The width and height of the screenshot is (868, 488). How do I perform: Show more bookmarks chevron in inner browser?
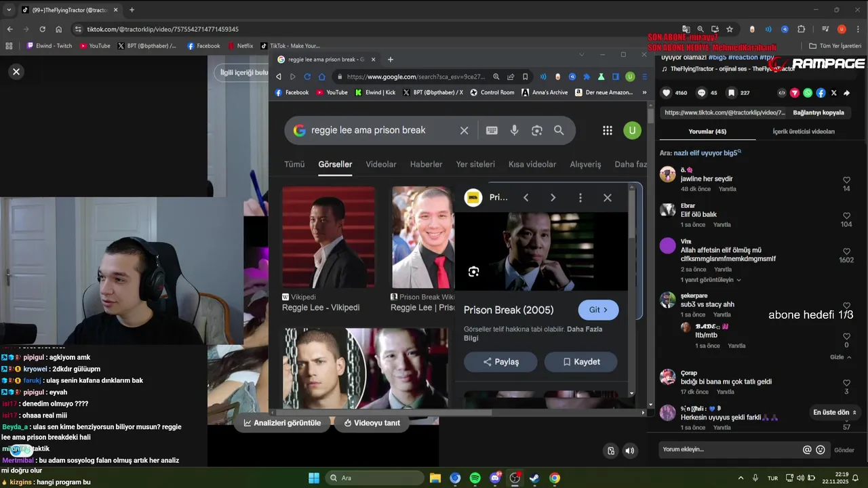pos(644,92)
